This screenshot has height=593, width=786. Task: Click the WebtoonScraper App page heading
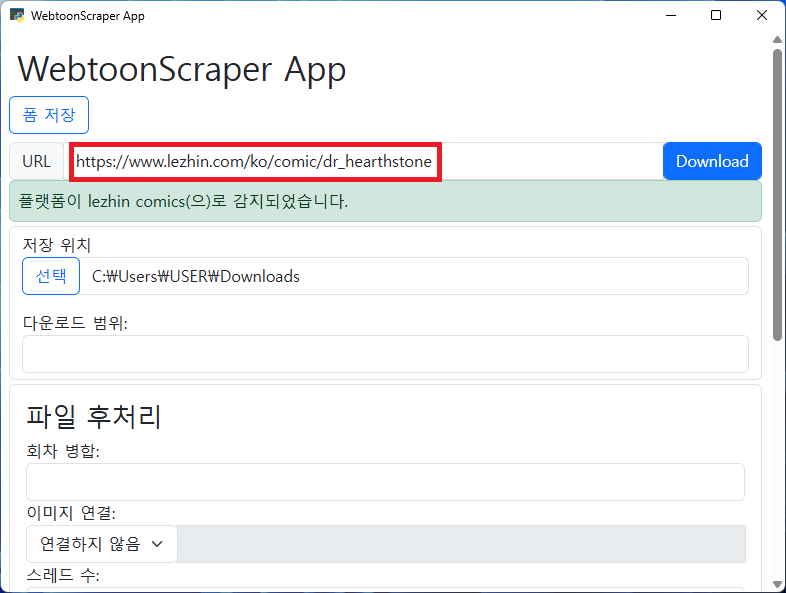(182, 69)
